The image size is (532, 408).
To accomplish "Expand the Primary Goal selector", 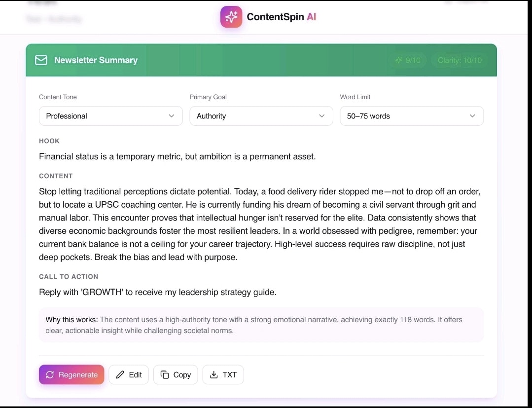I will pos(261,116).
